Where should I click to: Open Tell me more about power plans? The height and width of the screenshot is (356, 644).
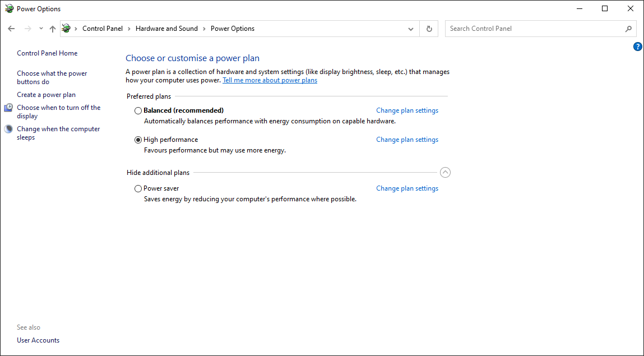270,81
